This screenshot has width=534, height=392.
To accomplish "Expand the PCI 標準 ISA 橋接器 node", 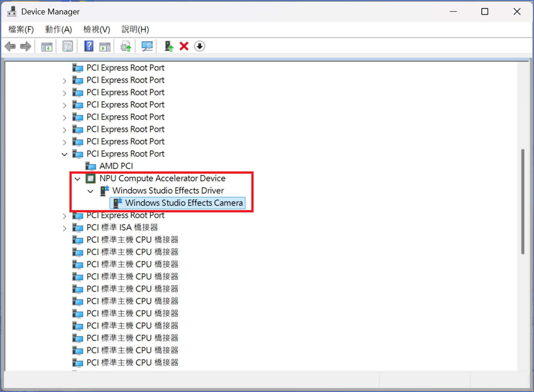I will click(64, 228).
